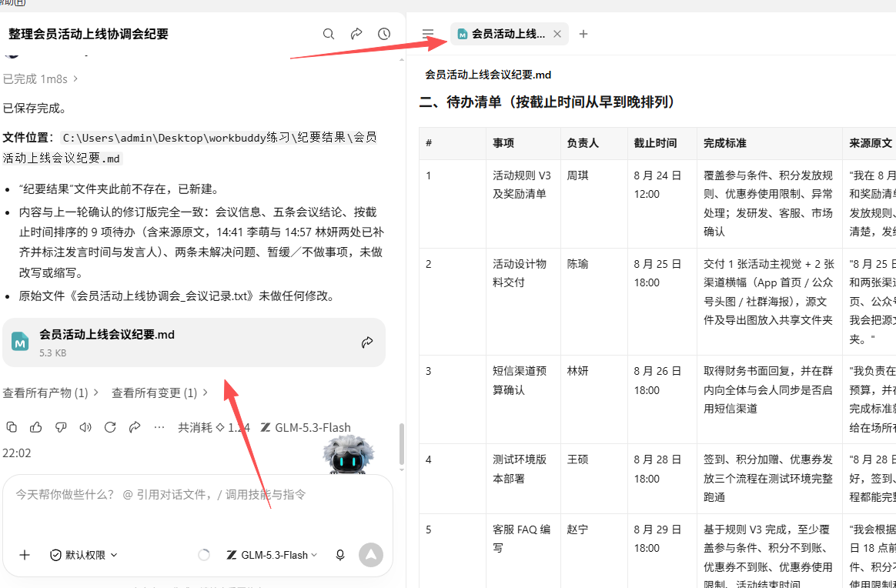
Task: Forward the reply using the share icon below
Action: pyautogui.click(x=135, y=427)
